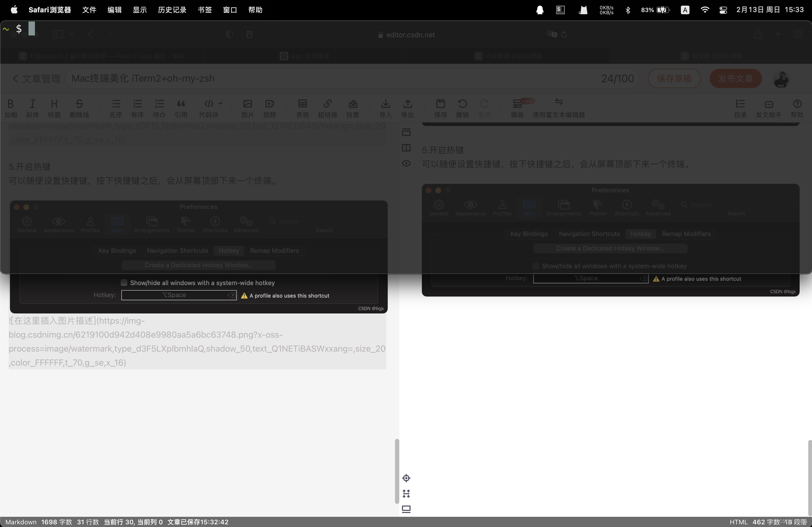Screen dimensions: 812x527
Task: Open the 历史记录 menu
Action: pos(172,10)
